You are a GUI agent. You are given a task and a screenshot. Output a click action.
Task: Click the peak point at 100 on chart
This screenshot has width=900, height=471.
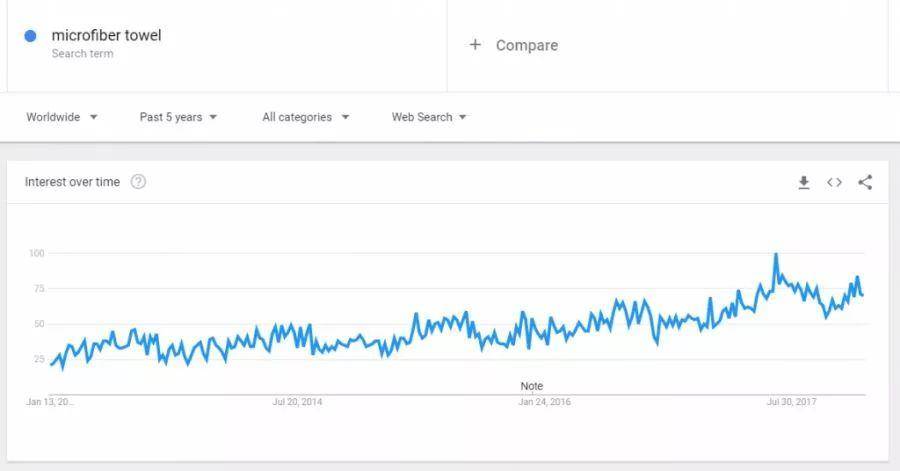[776, 254]
